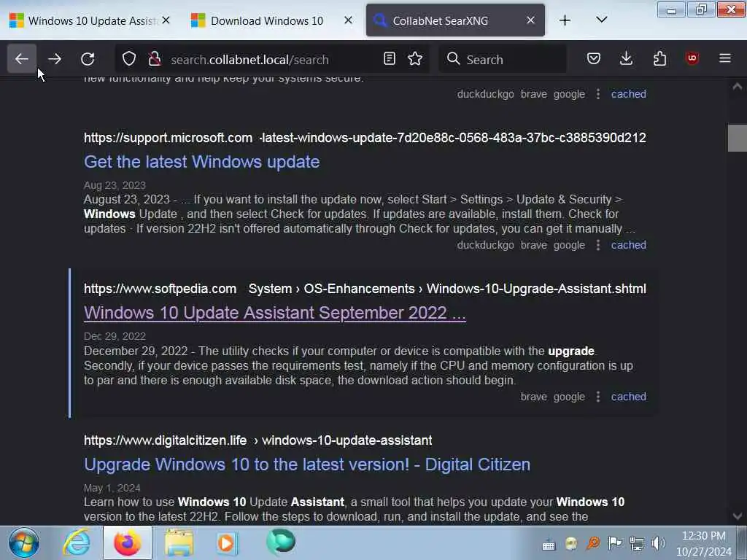Open cached link for Get latest Windows update

pos(628,245)
